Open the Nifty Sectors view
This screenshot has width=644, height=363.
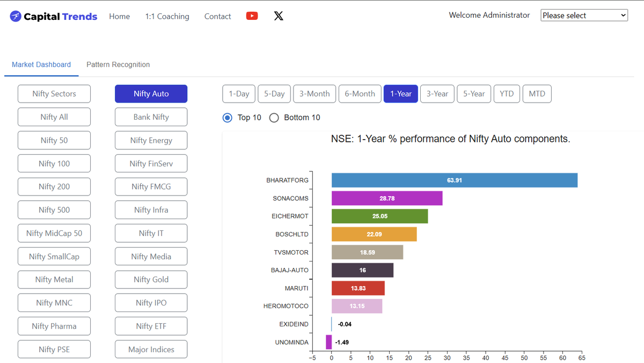(54, 93)
